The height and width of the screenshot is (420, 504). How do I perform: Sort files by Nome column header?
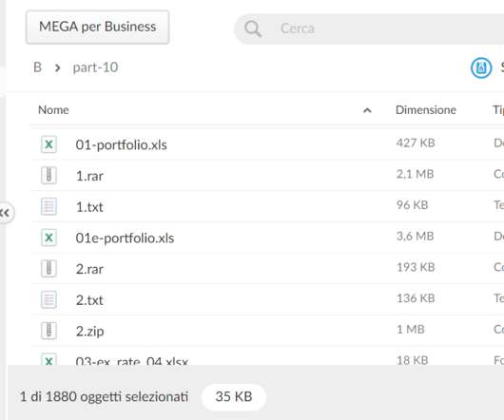coord(53,110)
